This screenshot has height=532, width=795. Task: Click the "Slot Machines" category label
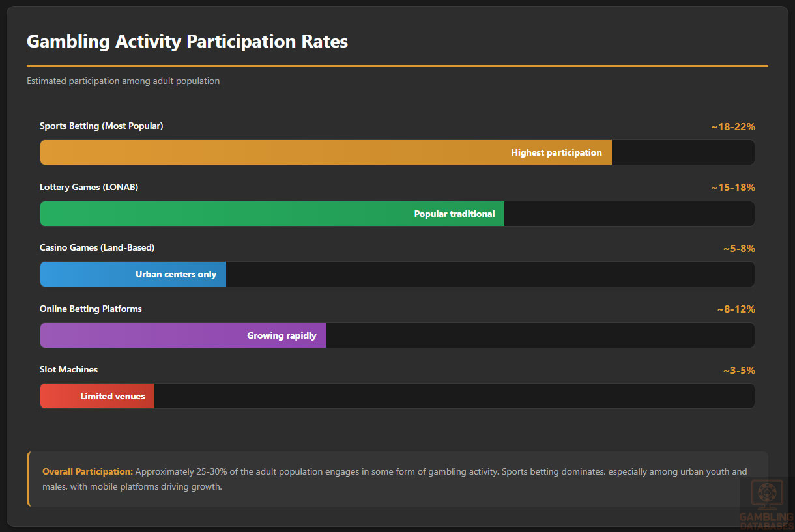click(68, 369)
